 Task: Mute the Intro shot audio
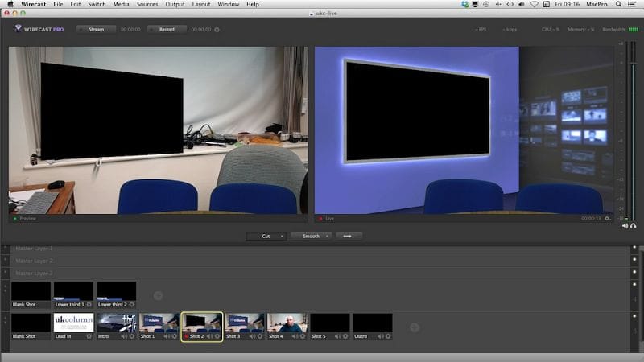pos(125,336)
